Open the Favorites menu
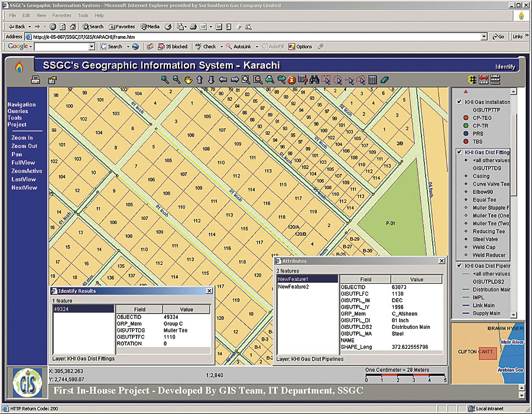The image size is (532, 414). 61,15
